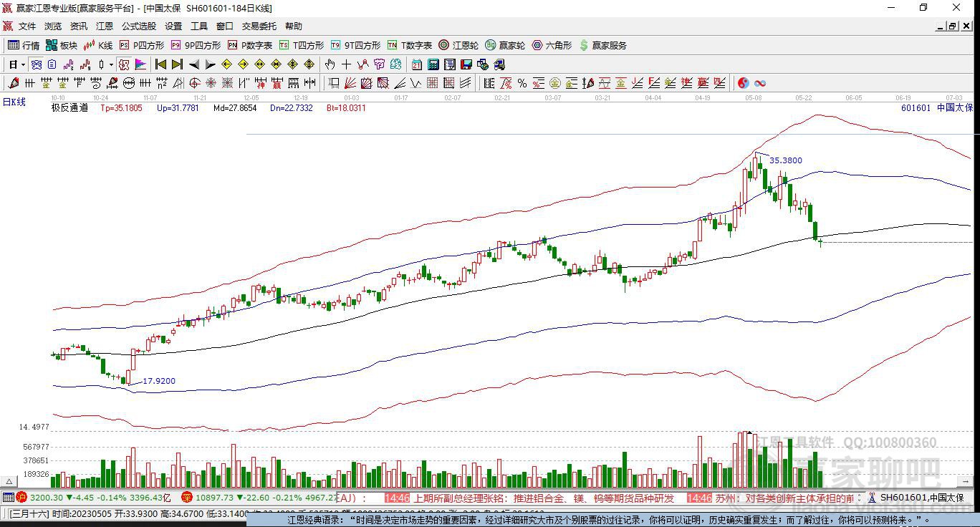The width and height of the screenshot is (980, 527).
Task: Open the 板块 sector view
Action: click(x=62, y=45)
